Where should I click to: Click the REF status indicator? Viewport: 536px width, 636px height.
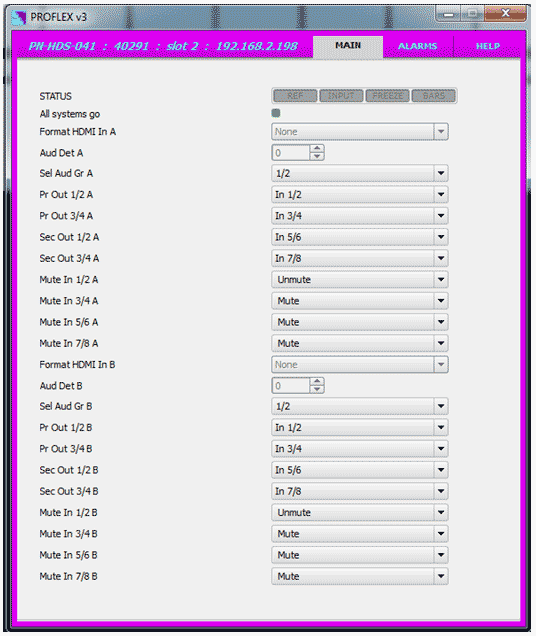(x=295, y=96)
